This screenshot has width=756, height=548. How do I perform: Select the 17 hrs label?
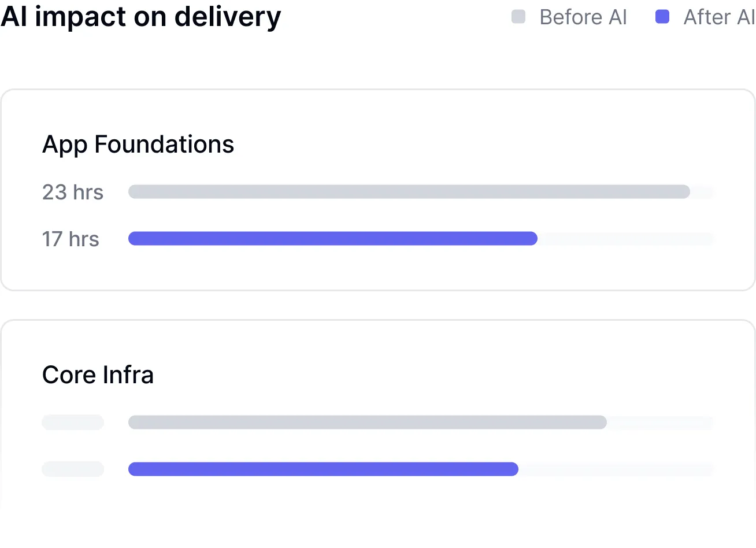[x=71, y=239]
